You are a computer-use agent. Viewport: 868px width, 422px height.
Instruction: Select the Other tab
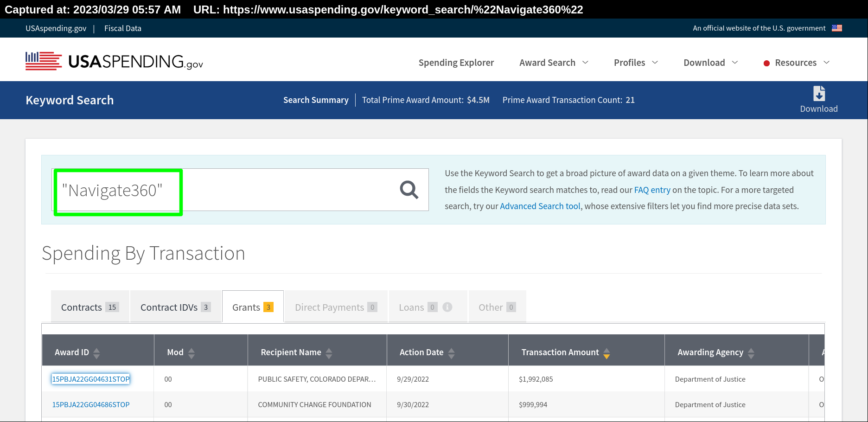click(x=497, y=307)
